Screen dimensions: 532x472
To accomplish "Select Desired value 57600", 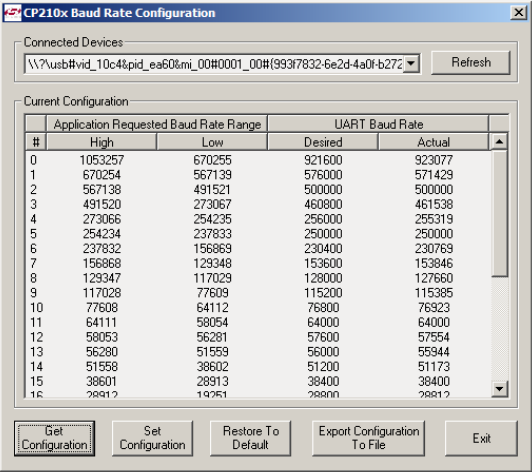I will click(x=323, y=337).
